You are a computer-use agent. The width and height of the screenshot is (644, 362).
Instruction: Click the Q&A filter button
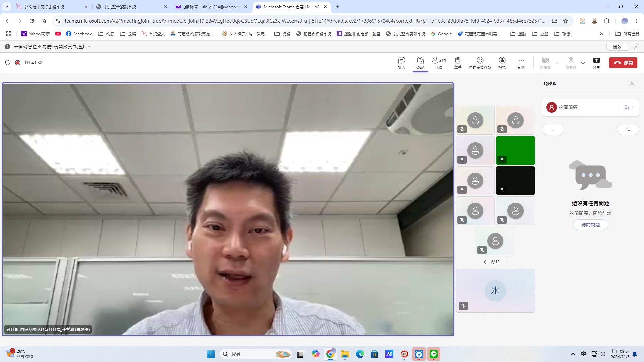[553, 129]
